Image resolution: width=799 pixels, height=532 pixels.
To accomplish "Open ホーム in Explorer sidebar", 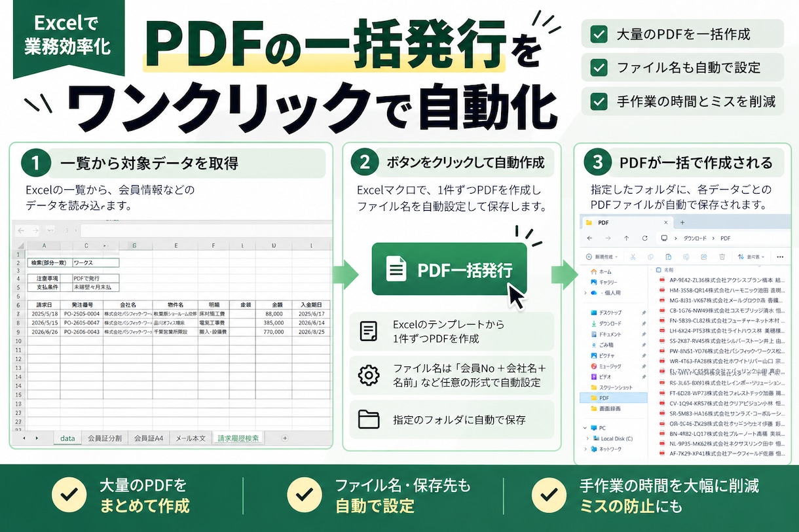I will [x=601, y=272].
